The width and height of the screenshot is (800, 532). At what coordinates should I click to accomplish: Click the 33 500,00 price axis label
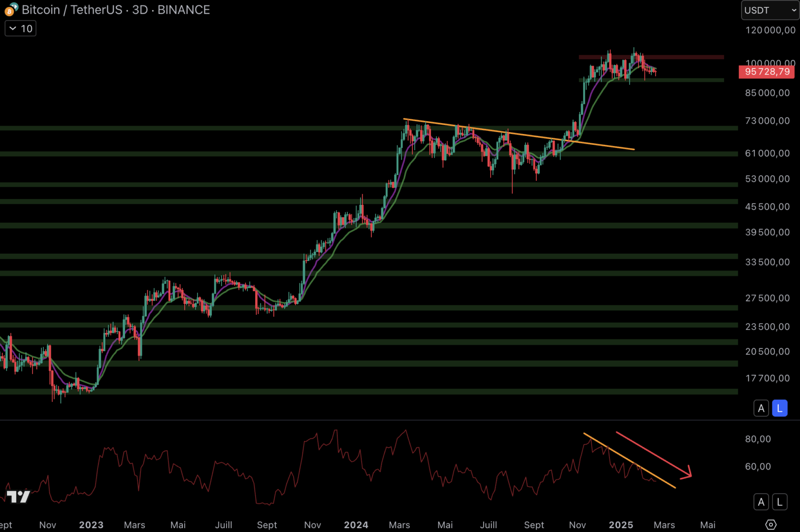(x=767, y=262)
